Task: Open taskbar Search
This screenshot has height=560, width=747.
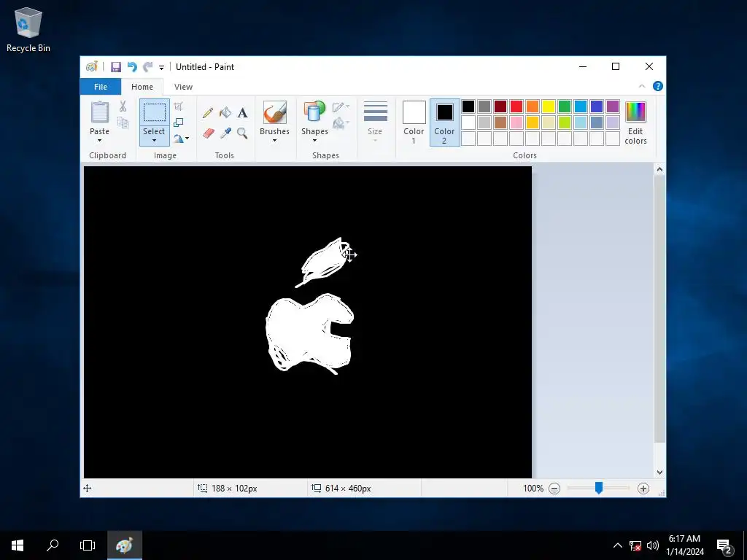Action: pyautogui.click(x=53, y=545)
